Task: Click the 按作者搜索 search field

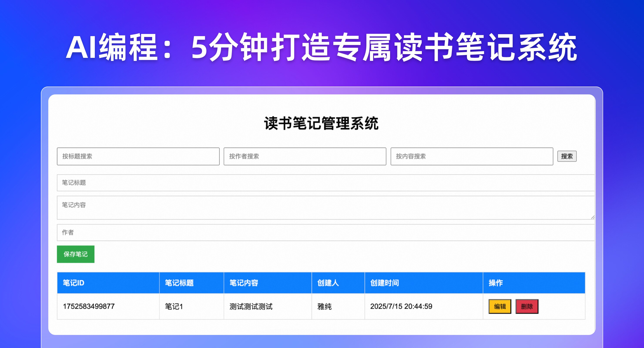Action: tap(305, 156)
